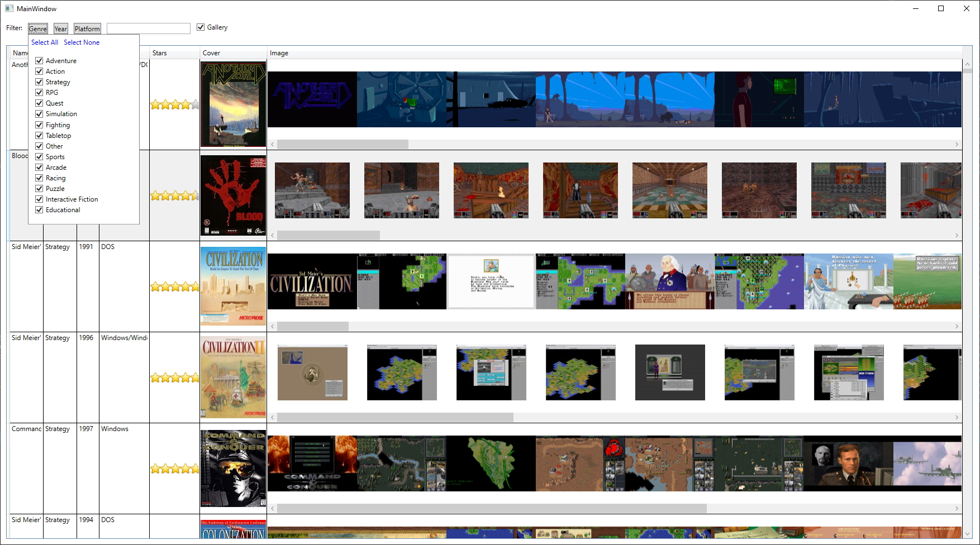Viewport: 980px width, 545px height.
Task: Toggle the Sports genre checkbox
Action: click(39, 156)
